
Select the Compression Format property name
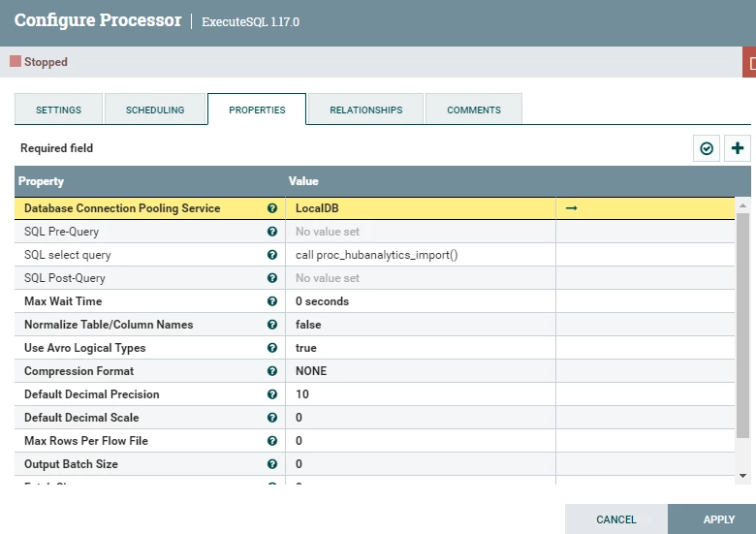[x=79, y=371]
